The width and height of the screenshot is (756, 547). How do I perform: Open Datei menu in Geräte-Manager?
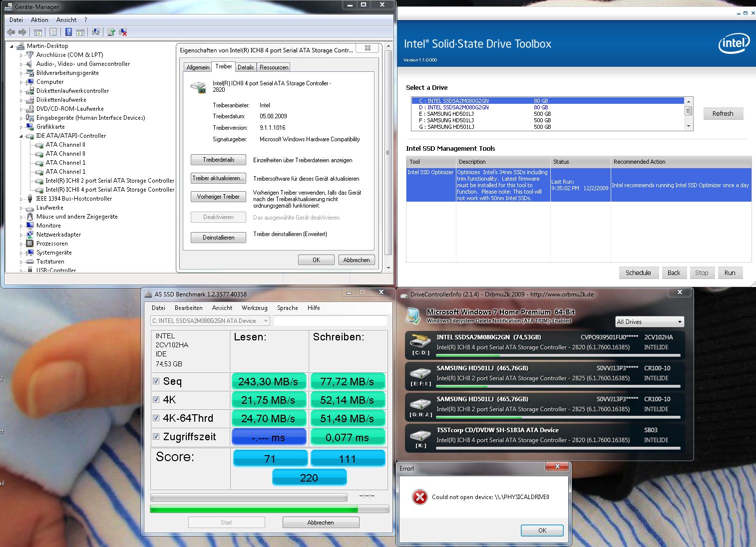16,20
